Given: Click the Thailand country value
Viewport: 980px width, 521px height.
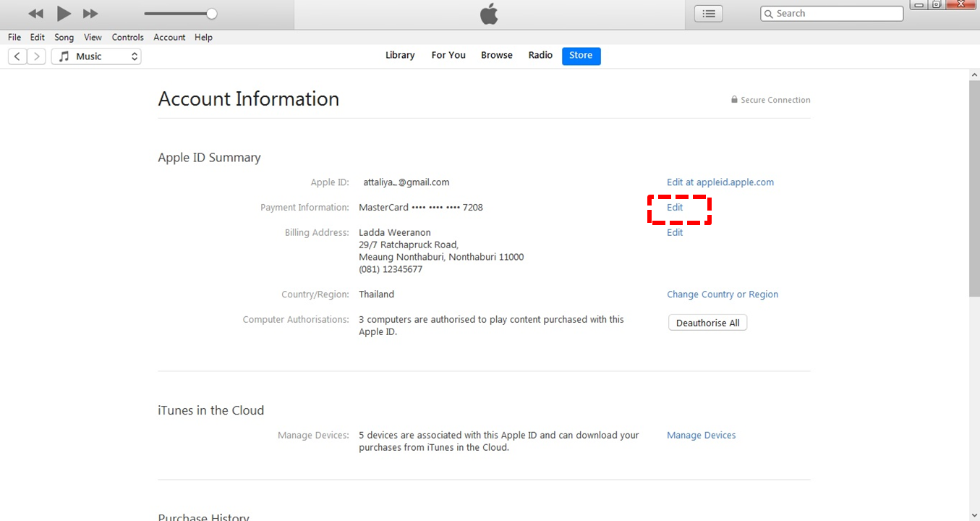Looking at the screenshot, I should [x=377, y=295].
